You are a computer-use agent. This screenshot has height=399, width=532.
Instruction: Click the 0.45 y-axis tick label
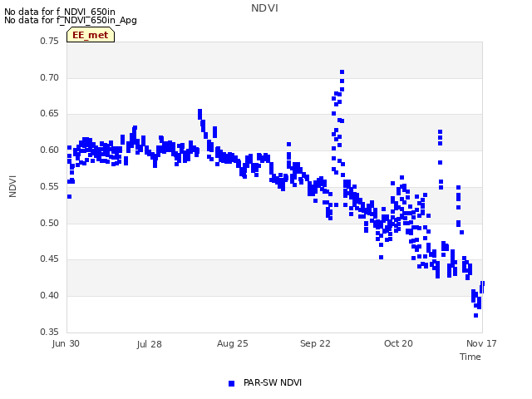(x=49, y=259)
